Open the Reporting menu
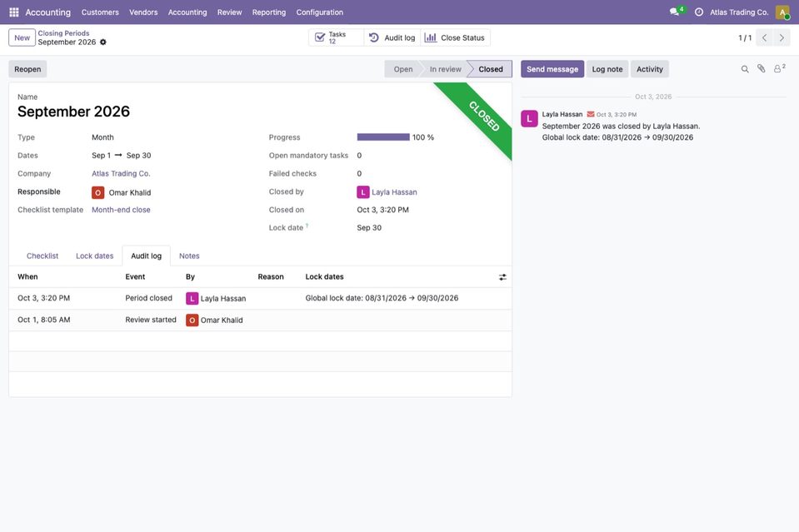Image resolution: width=799 pixels, height=532 pixels. [268, 12]
